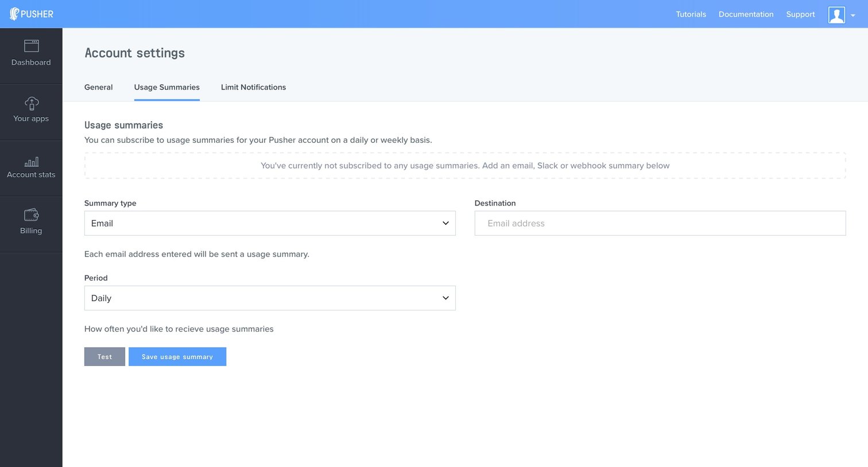Focus the Email address input field
The image size is (868, 467).
[x=660, y=223]
